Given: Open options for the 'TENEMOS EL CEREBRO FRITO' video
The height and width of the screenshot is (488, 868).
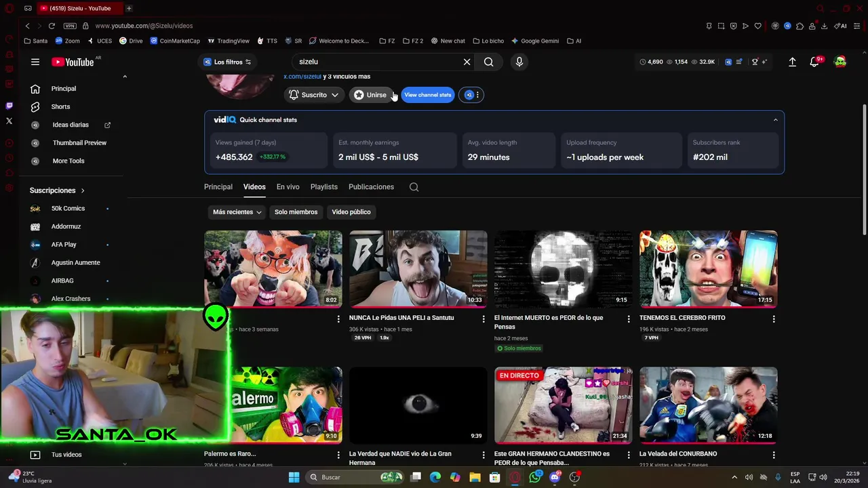Looking at the screenshot, I should click(774, 319).
